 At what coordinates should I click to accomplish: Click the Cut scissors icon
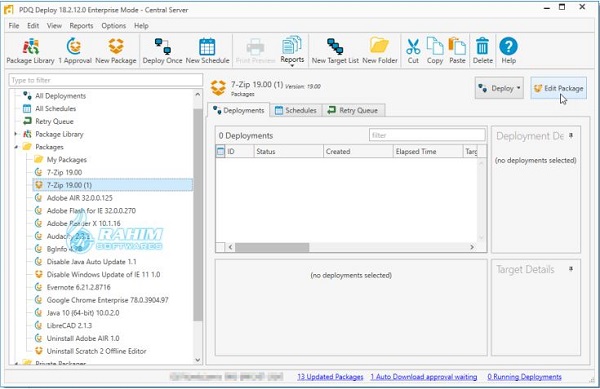(413, 51)
